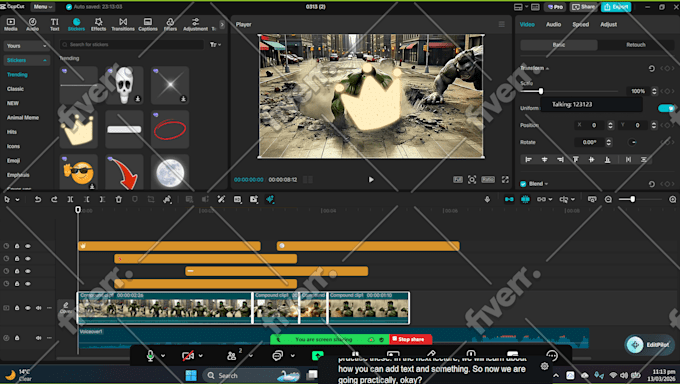Add the crown sticker to the timeline
Image resolution: width=680 pixels, height=384 pixels.
pos(78,130)
